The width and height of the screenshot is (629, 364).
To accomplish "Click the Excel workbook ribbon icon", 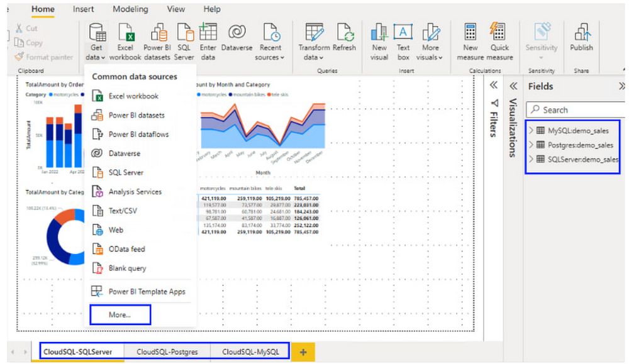I will pos(125,34).
